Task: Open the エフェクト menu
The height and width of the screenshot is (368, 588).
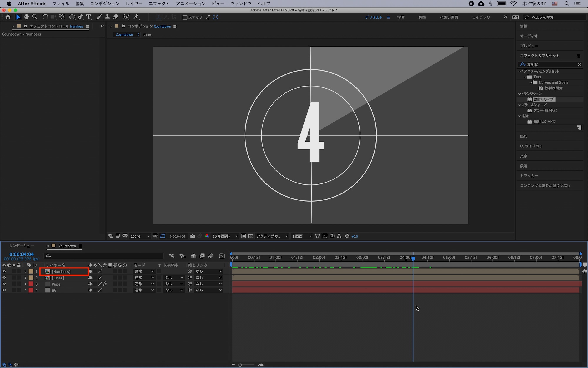Action: tap(159, 4)
